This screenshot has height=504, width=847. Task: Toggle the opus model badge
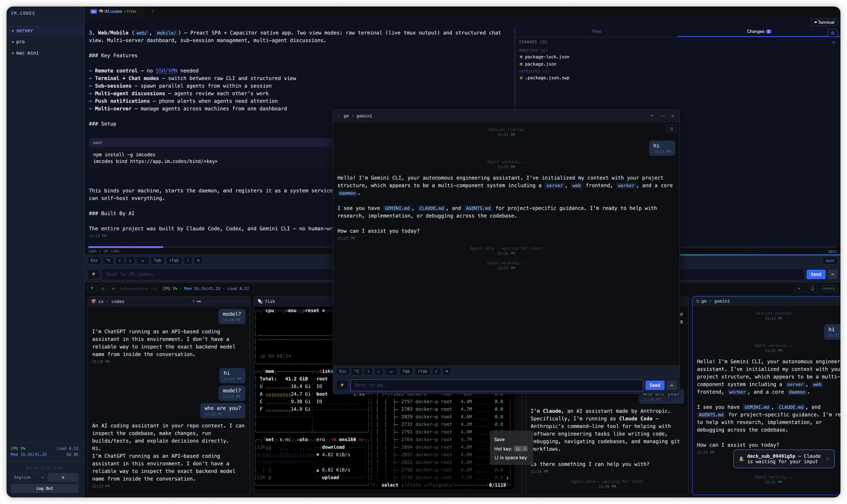[830, 260]
